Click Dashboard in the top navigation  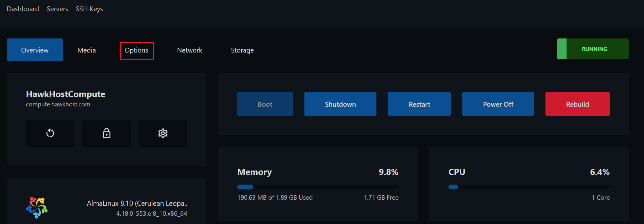click(23, 9)
